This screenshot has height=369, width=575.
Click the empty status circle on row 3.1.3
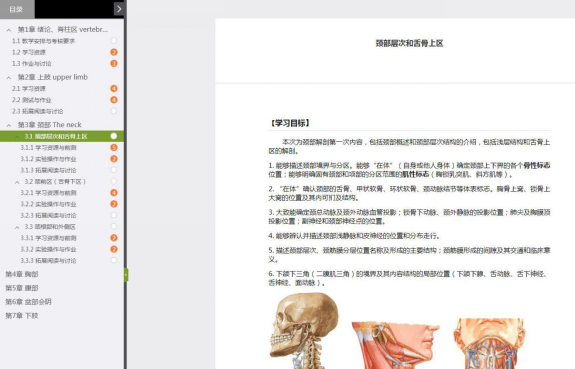pos(114,170)
